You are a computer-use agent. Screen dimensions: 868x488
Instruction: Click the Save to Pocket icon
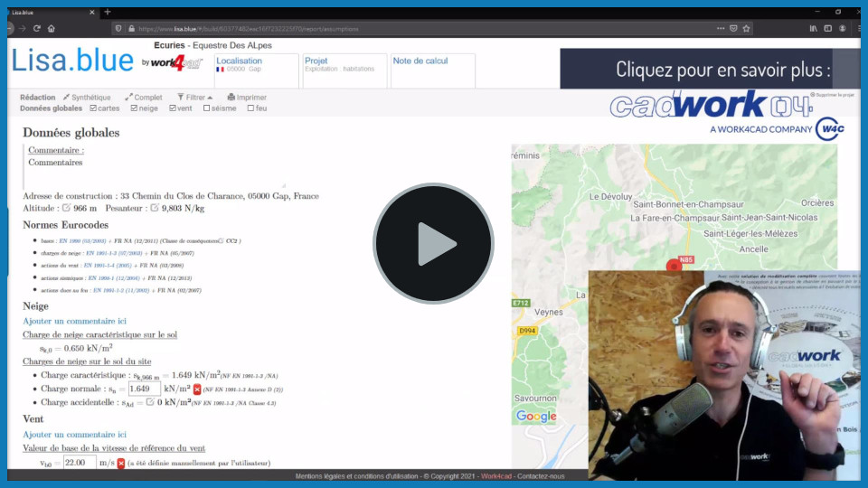733,28
